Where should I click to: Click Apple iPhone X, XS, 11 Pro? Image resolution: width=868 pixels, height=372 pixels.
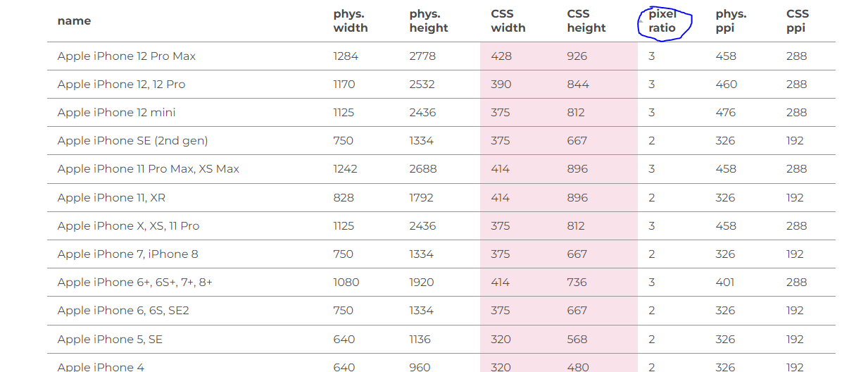tap(128, 226)
